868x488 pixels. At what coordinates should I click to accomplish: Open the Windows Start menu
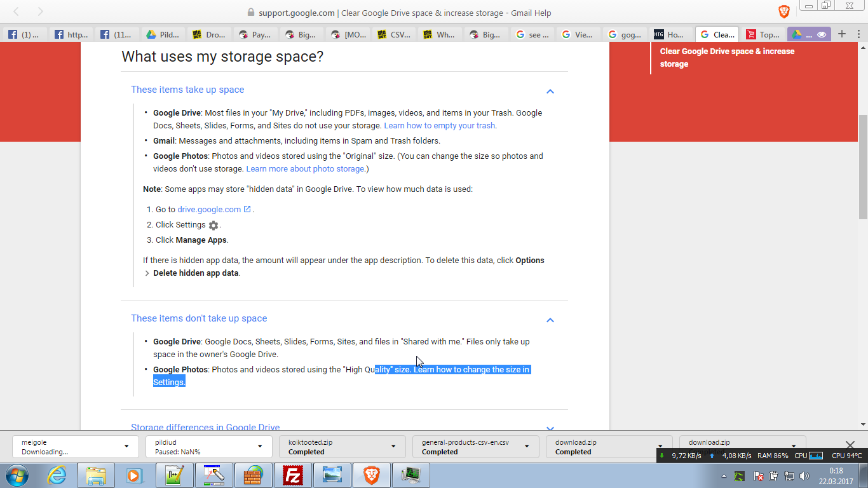pyautogui.click(x=17, y=475)
